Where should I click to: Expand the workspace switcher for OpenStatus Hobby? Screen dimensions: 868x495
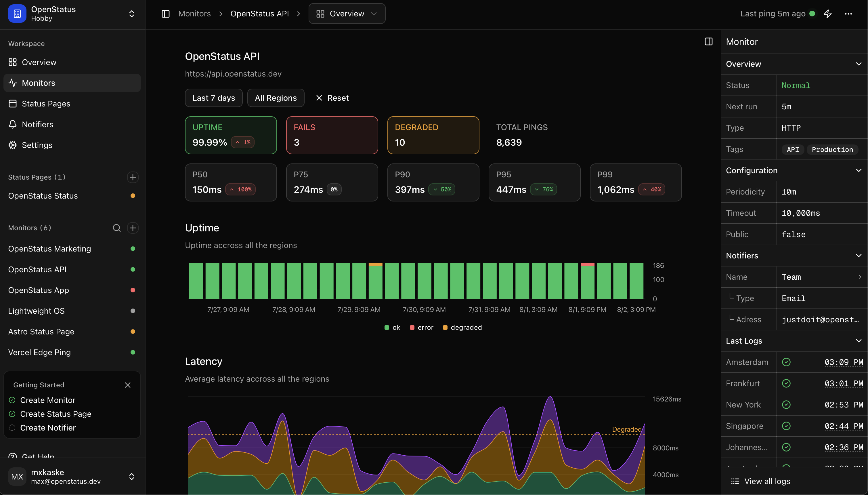pos(131,14)
